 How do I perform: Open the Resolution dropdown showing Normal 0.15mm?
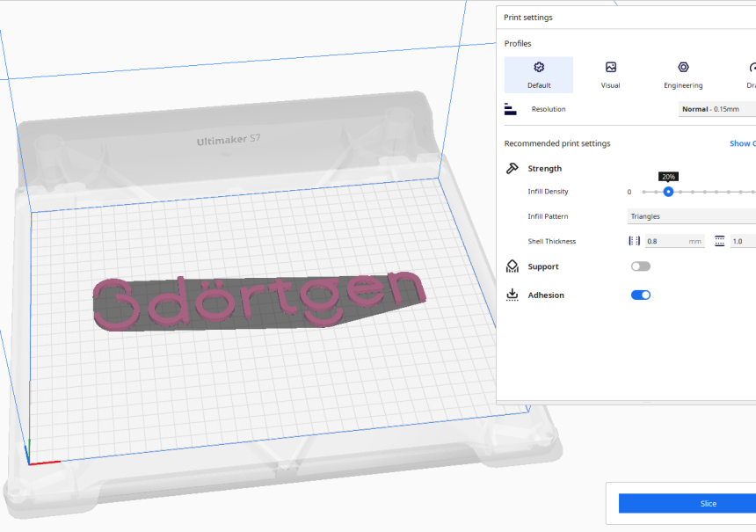(716, 109)
